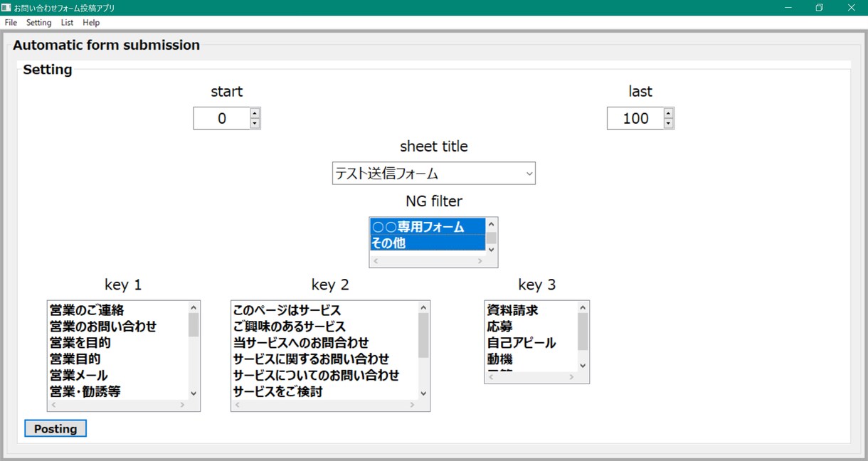Open the File menu
Viewport: 868px width, 461px height.
[11, 23]
